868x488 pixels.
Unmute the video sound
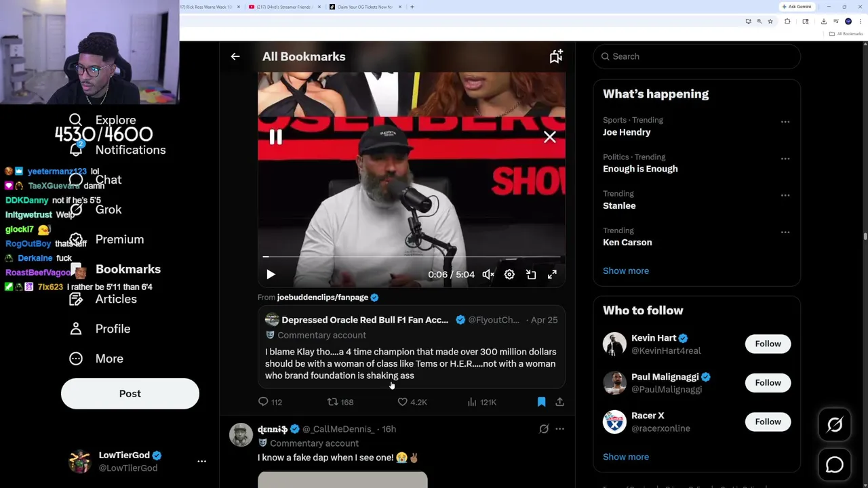[488, 274]
